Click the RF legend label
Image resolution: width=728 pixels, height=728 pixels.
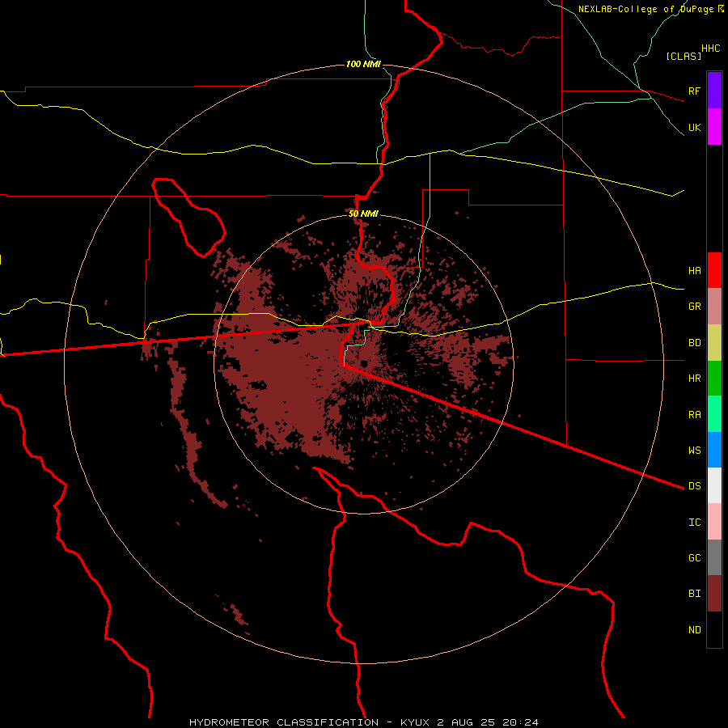pos(694,91)
